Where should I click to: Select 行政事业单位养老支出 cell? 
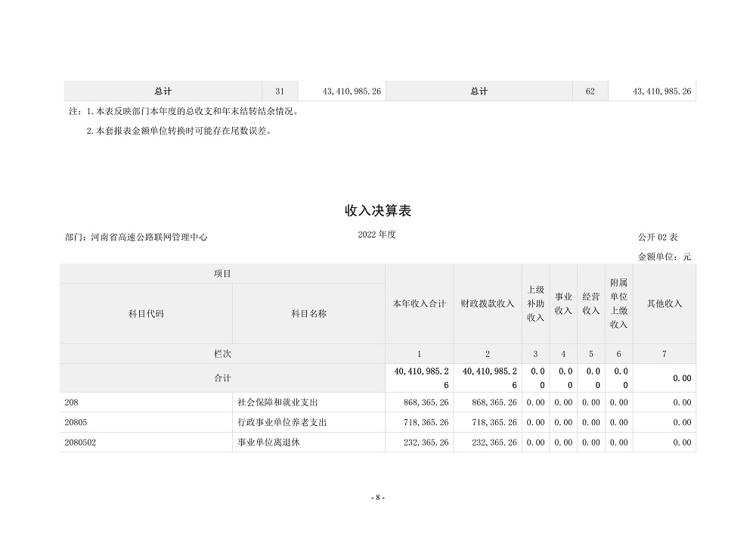point(308,422)
